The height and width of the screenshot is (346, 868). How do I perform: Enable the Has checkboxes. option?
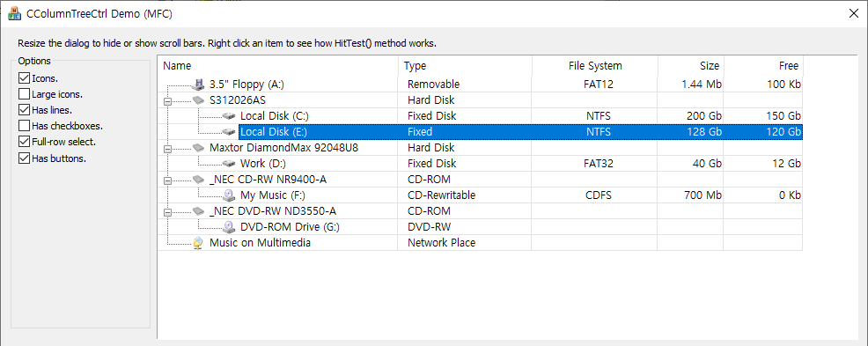pyautogui.click(x=24, y=126)
